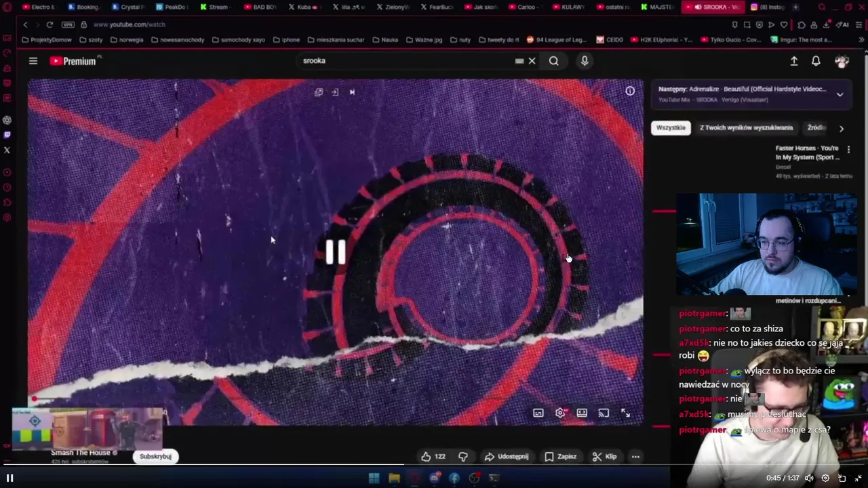Exit fullscreen in outer player
This screenshot has height=488, width=868.
(x=858, y=478)
